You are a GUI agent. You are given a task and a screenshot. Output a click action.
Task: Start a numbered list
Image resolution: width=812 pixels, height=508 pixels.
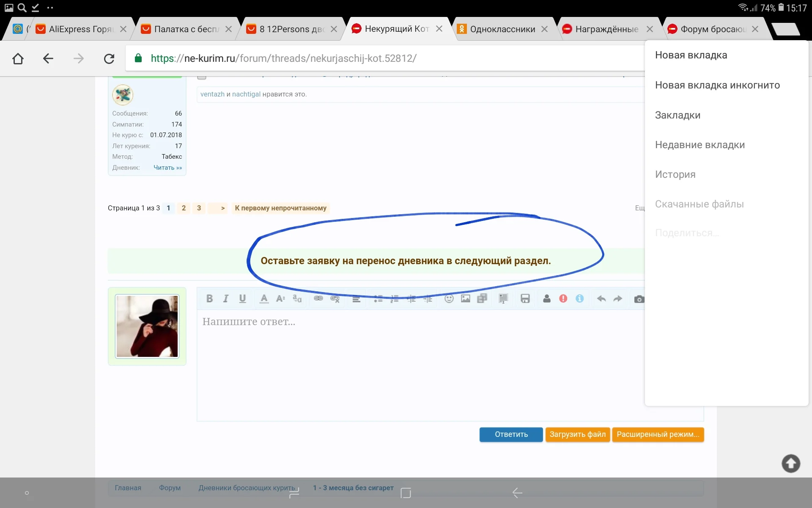click(x=395, y=298)
